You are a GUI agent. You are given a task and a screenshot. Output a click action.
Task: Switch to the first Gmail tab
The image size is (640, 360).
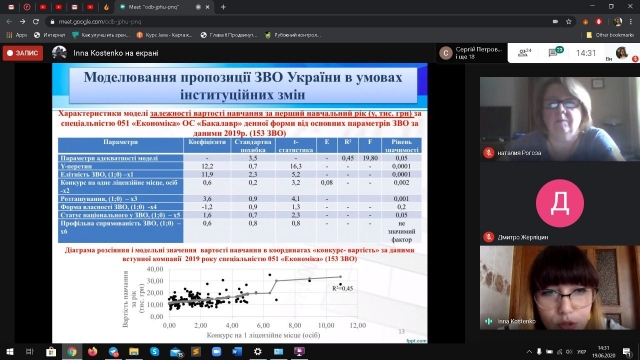point(11,7)
